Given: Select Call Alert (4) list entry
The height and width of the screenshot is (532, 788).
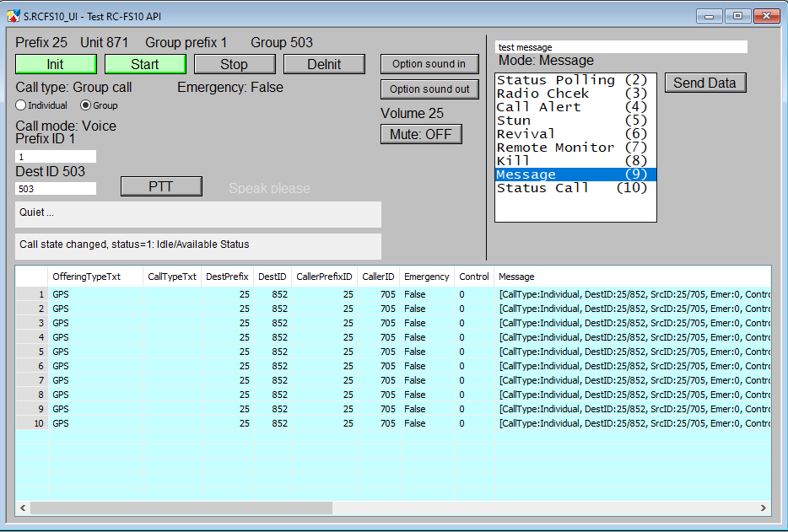Looking at the screenshot, I should click(570, 107).
